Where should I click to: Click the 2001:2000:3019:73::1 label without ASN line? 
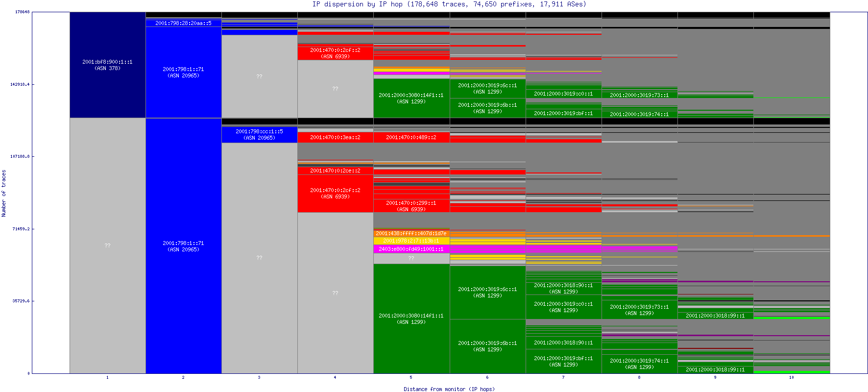(639, 95)
